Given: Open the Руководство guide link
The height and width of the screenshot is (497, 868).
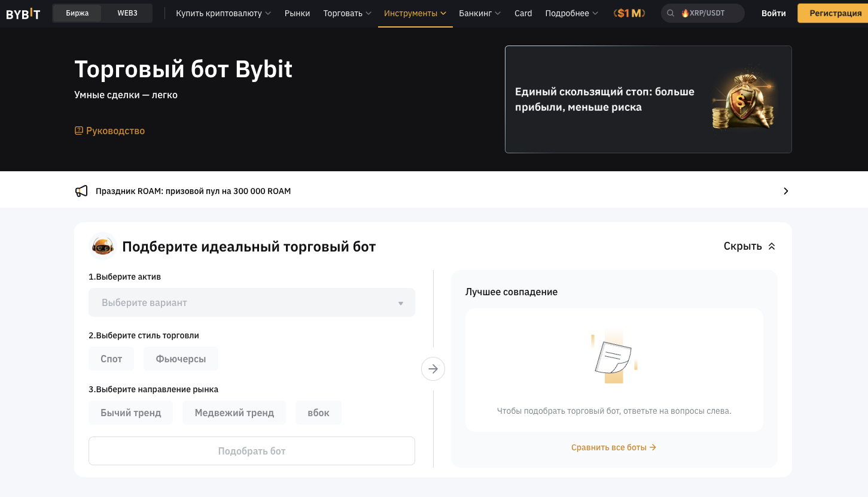Looking at the screenshot, I should (115, 131).
